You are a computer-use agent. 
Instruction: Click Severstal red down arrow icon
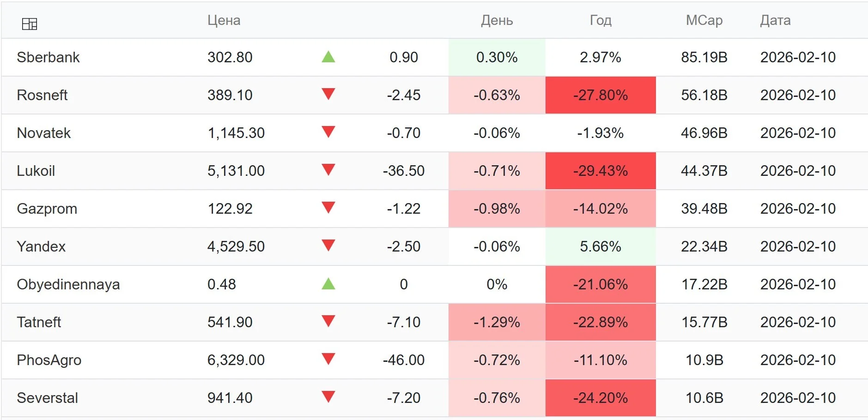coord(328,397)
